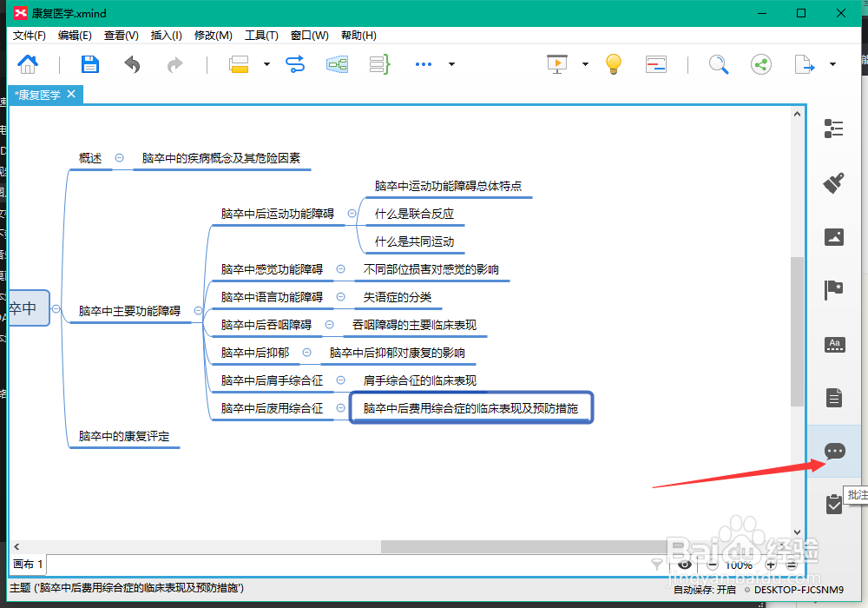This screenshot has height=608, width=868.
Task: Open the 帮助(H) menu
Action: pos(358,36)
